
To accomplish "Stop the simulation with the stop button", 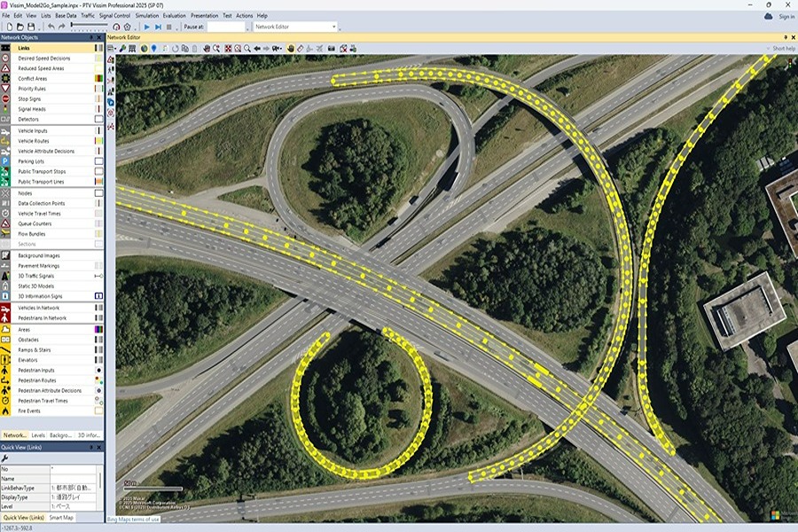I will 170,27.
